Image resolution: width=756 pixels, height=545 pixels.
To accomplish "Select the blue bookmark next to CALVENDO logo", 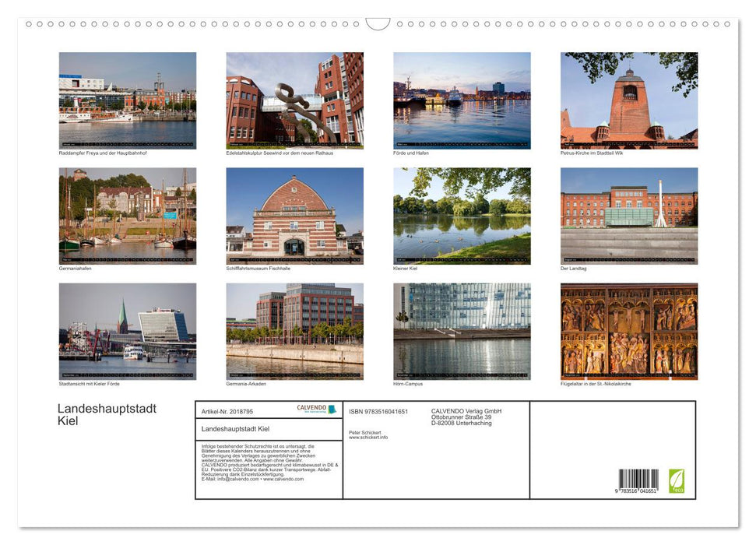I will pyautogui.click(x=333, y=408).
